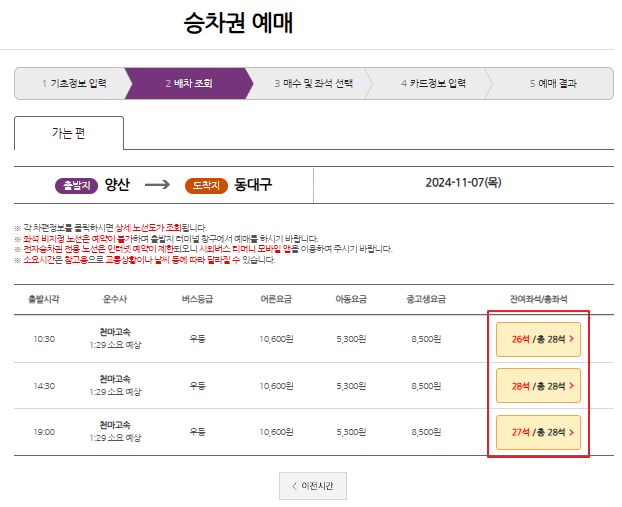This screenshot has width=622, height=507.
Task: Click 8,500원 student fare in 10:30 row
Action: click(426, 339)
